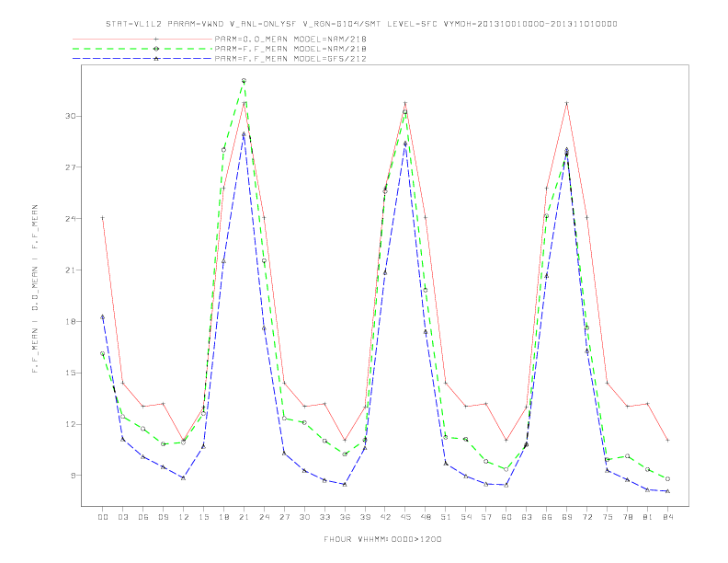Image resolution: width=728 pixels, height=563 pixels.
Task: Click green circle marker at hour 84
Action: 667,479
